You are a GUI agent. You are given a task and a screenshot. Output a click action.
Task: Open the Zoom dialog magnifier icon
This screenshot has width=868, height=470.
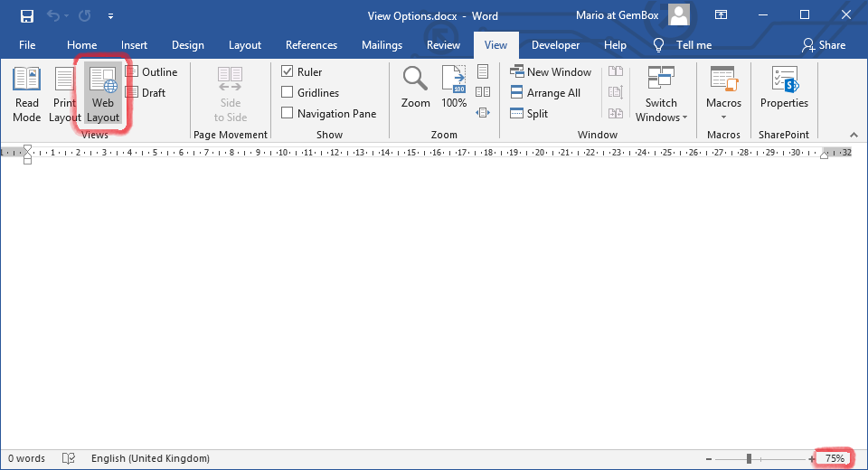click(x=415, y=88)
